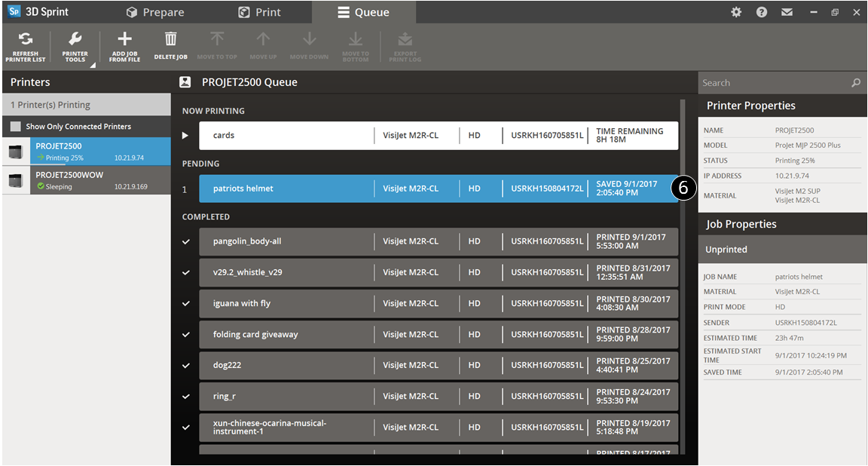Click Add Job From File icon
This screenshot has width=868, height=466.
click(x=125, y=40)
